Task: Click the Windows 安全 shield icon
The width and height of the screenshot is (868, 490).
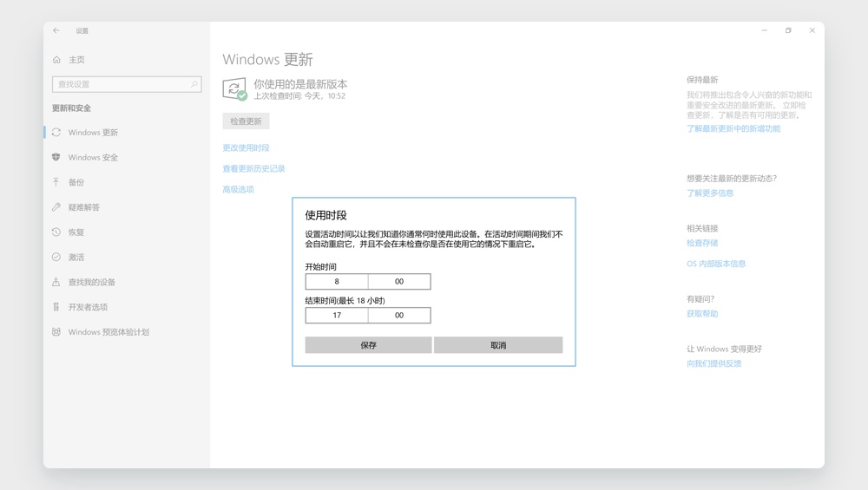Action: click(x=56, y=157)
